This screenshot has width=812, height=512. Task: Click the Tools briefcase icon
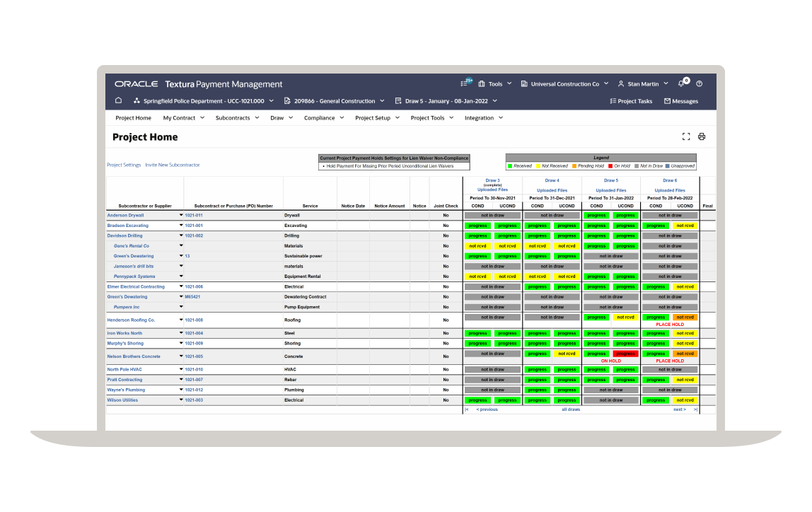(x=482, y=83)
